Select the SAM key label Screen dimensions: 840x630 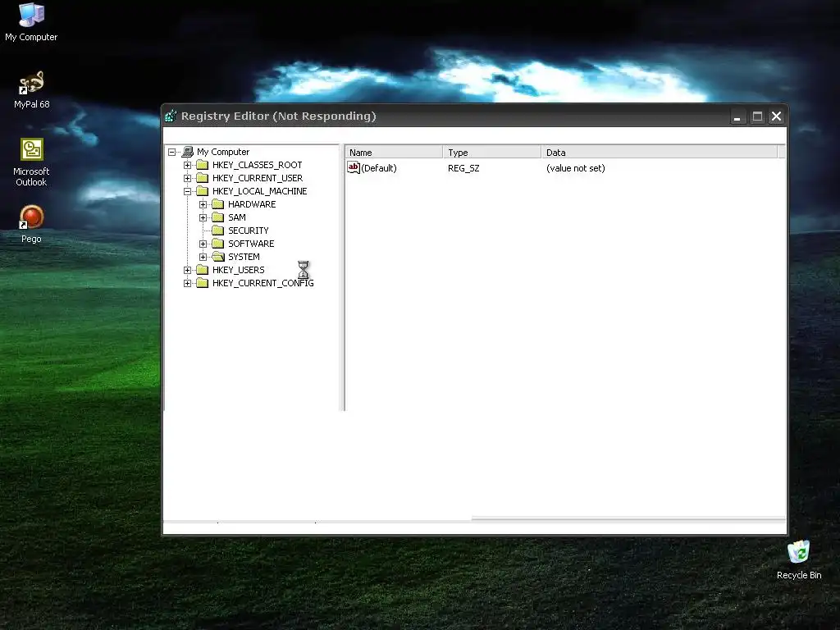coord(237,217)
